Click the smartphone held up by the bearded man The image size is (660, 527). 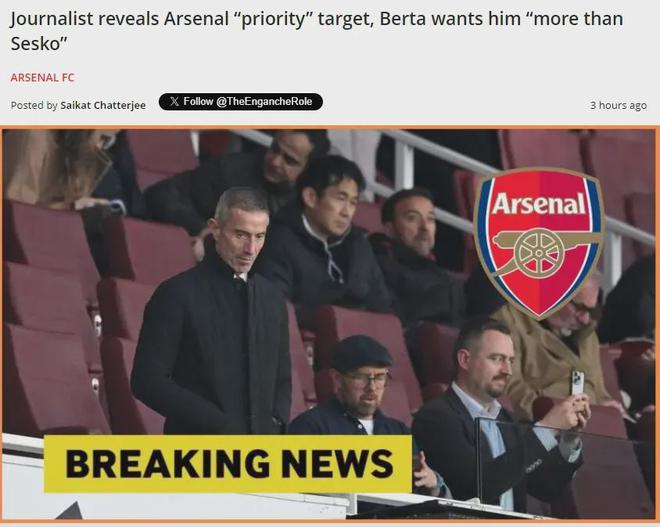576,383
